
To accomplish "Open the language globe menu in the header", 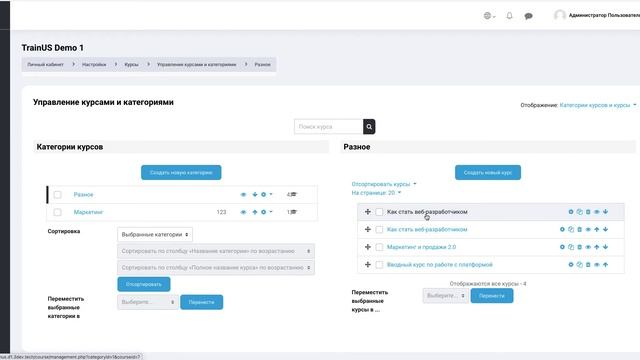I will tap(489, 16).
